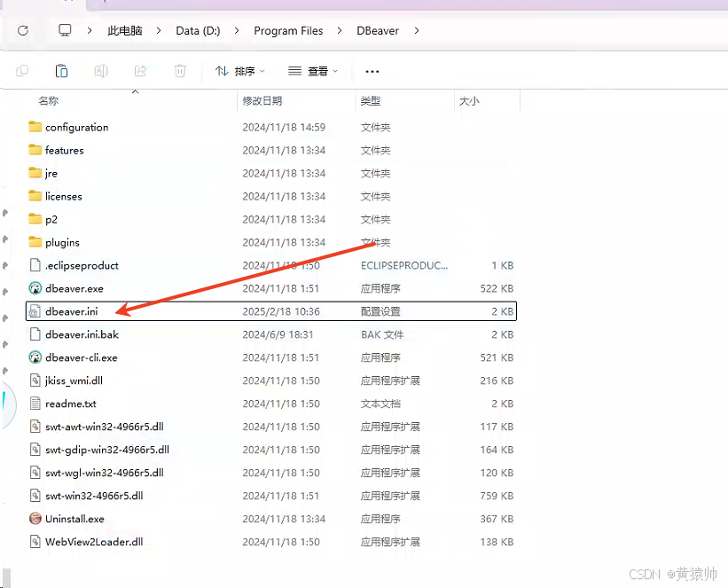Select the dbeaver.exe beaver icon
The height and width of the screenshot is (588, 728).
pos(35,288)
